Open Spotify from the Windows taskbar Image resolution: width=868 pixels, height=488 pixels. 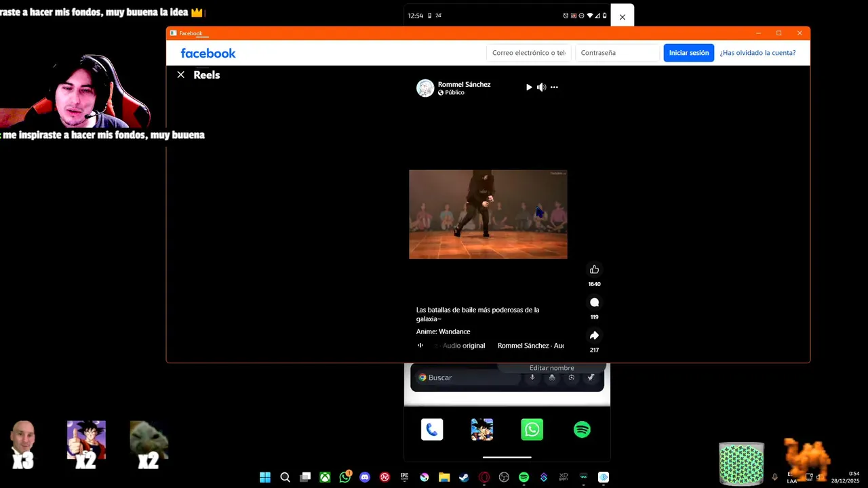524,477
